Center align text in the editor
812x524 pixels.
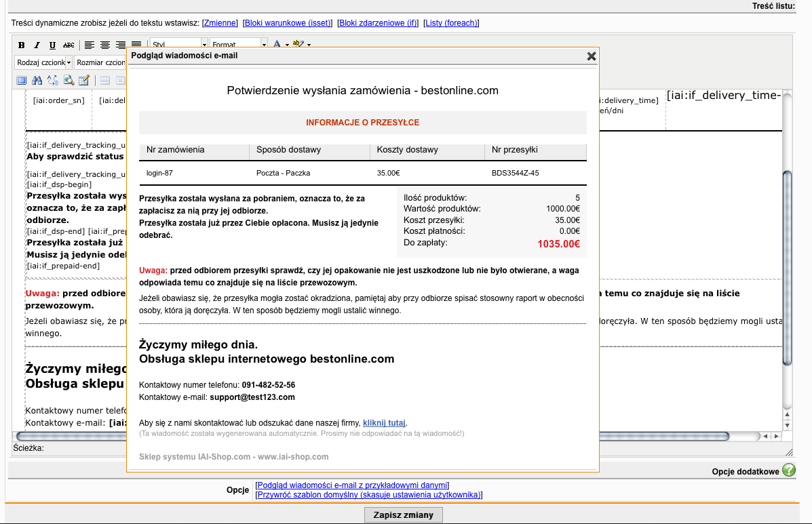coord(105,45)
